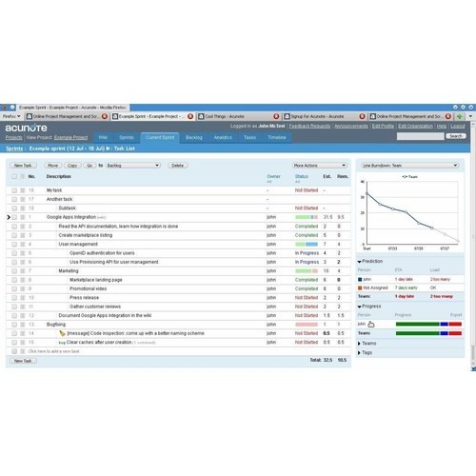Check the box for 'Clear caches after user creation'

click(x=14, y=343)
